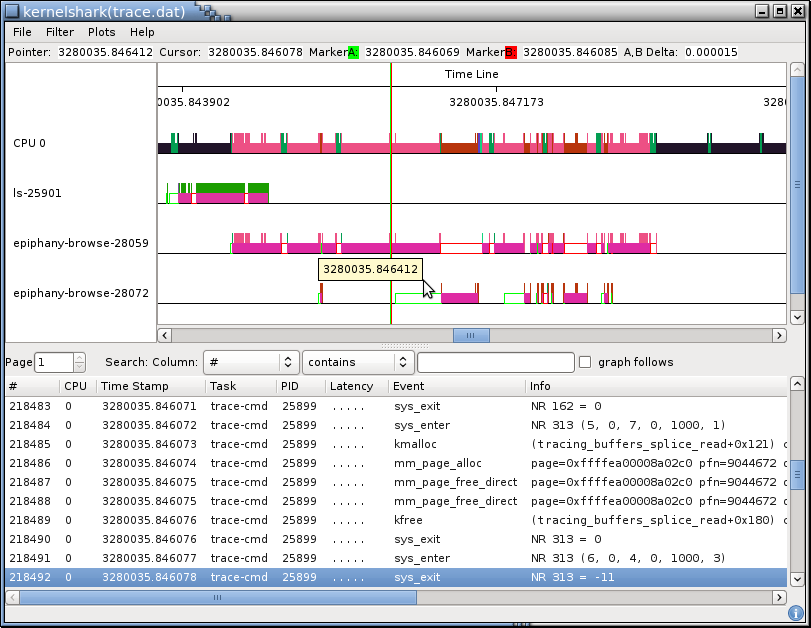The height and width of the screenshot is (628, 811).
Task: Increment the Page number spinner
Action: coord(80,357)
